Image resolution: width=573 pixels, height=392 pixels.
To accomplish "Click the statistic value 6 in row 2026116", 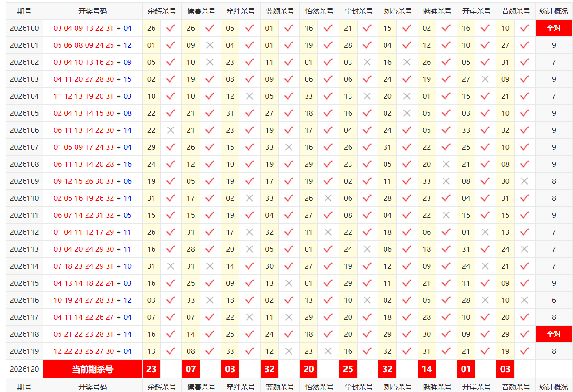I will (x=554, y=300).
